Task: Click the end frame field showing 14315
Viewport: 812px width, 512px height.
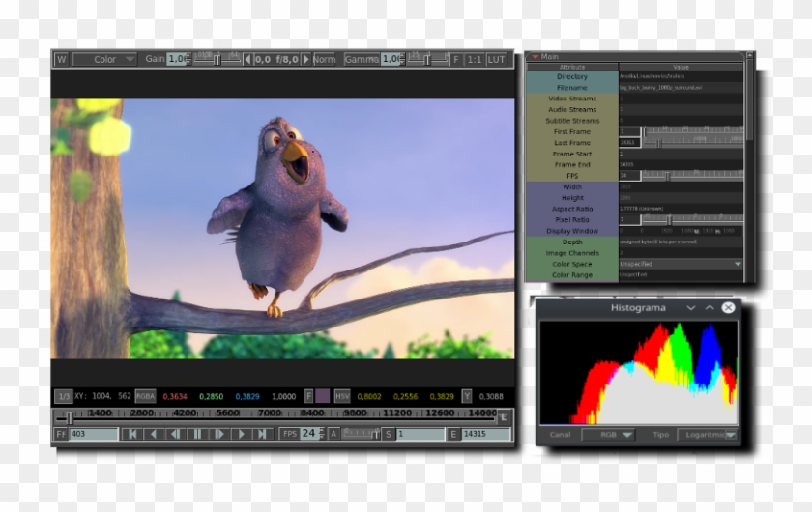Action: pos(485,434)
